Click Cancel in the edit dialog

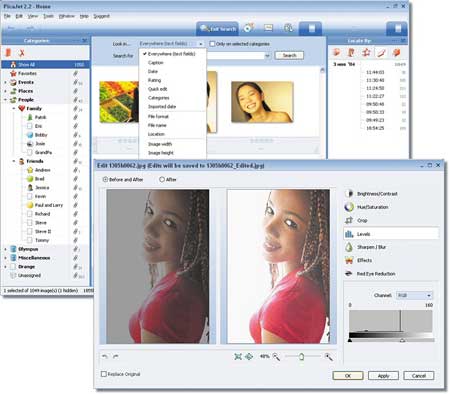(419, 376)
